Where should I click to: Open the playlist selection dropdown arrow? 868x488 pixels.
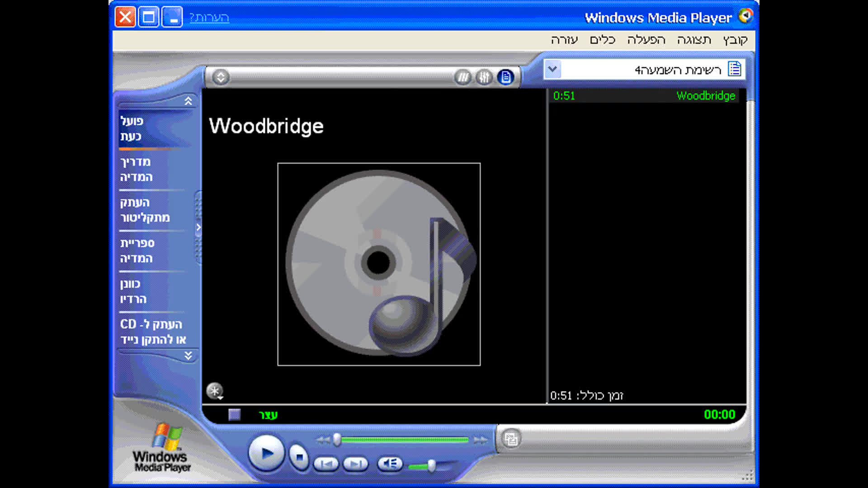click(x=552, y=70)
